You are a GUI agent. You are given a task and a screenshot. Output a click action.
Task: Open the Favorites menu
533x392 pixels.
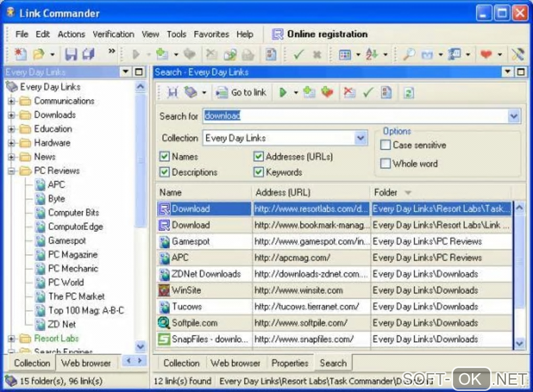click(x=211, y=34)
